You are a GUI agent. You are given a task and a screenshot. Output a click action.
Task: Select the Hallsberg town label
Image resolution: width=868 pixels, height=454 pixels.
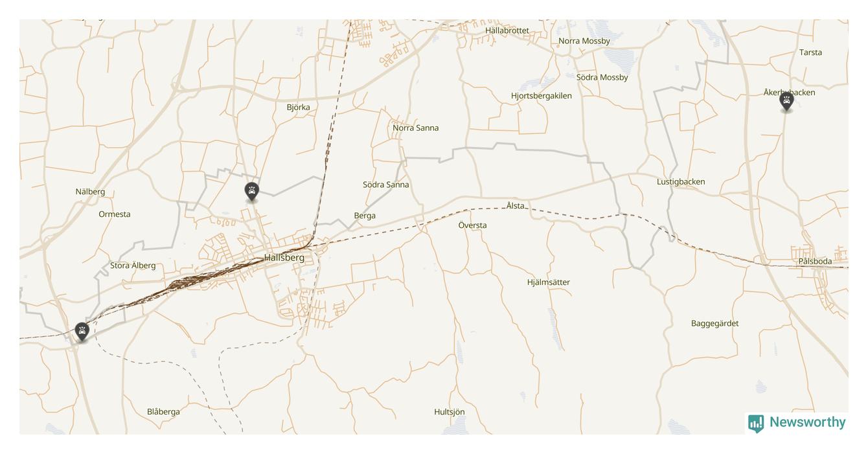point(284,258)
